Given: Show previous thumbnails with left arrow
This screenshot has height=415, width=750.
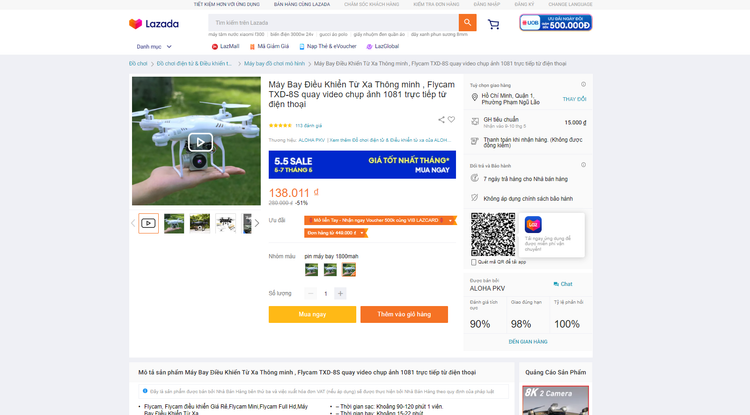Looking at the screenshot, I should pyautogui.click(x=133, y=223).
